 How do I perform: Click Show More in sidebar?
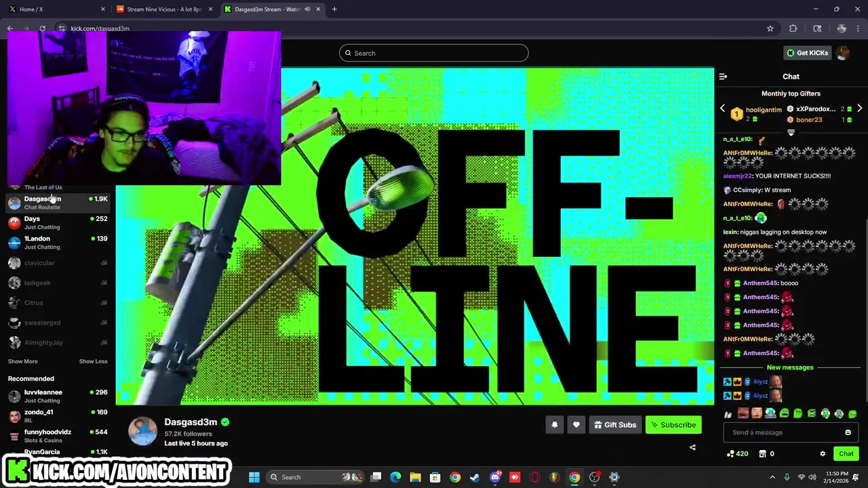(x=23, y=361)
